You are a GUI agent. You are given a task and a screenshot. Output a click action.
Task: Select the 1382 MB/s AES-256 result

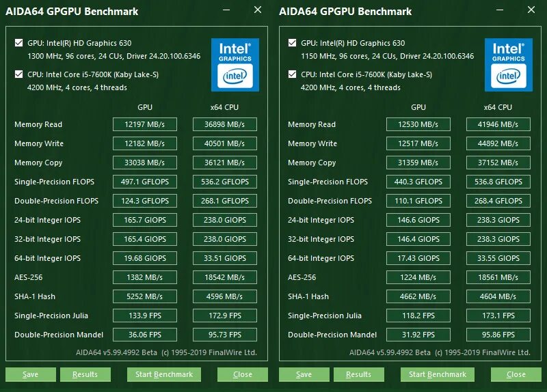pyautogui.click(x=145, y=277)
